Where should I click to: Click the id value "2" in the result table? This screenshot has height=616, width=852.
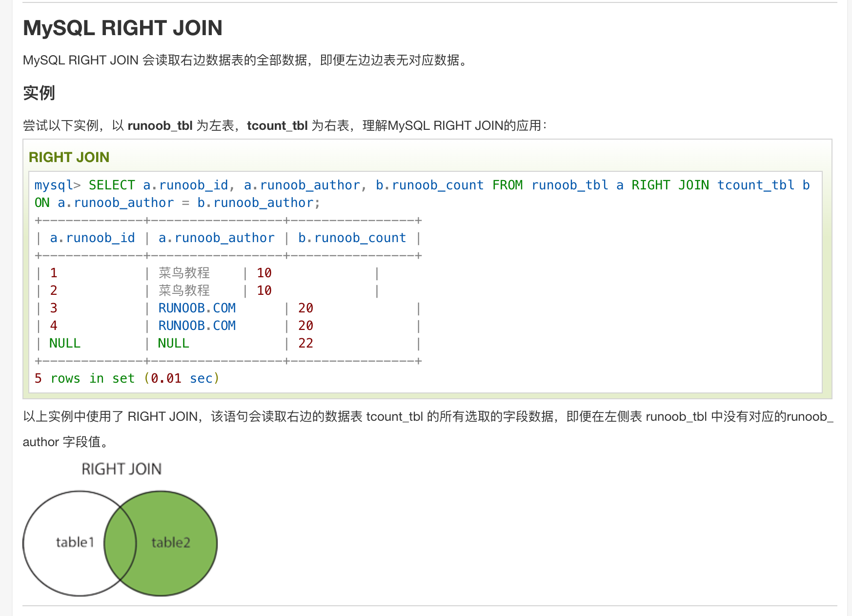(x=54, y=291)
